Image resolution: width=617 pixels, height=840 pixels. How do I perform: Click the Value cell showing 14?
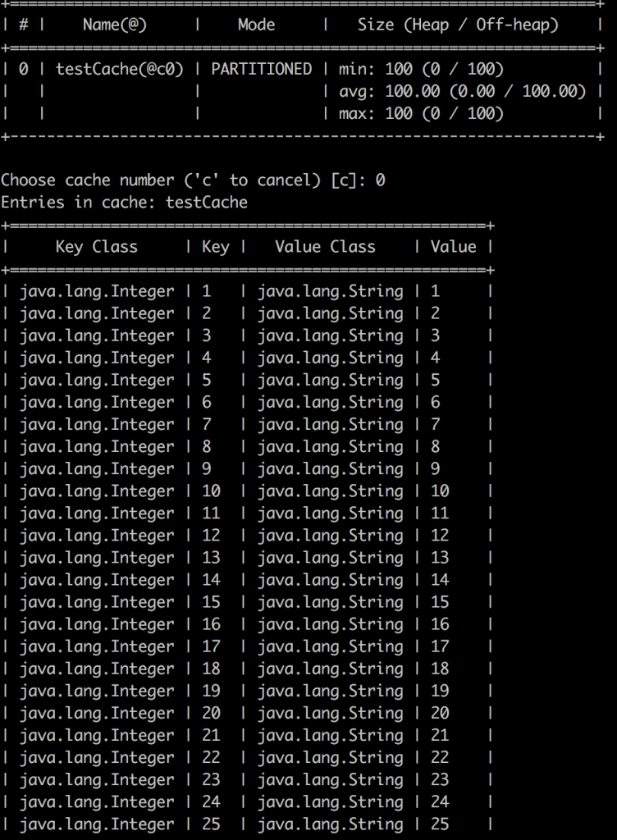coord(440,580)
